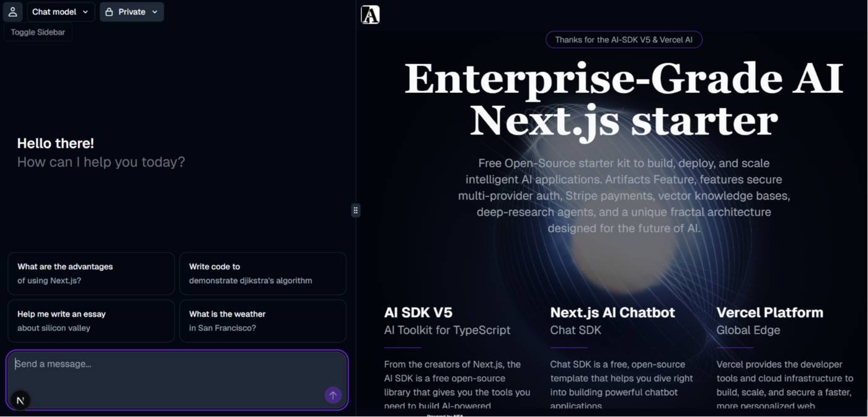Click the "Thanks for the AI-SDK V5 & Vercel AI" pill

click(x=624, y=40)
